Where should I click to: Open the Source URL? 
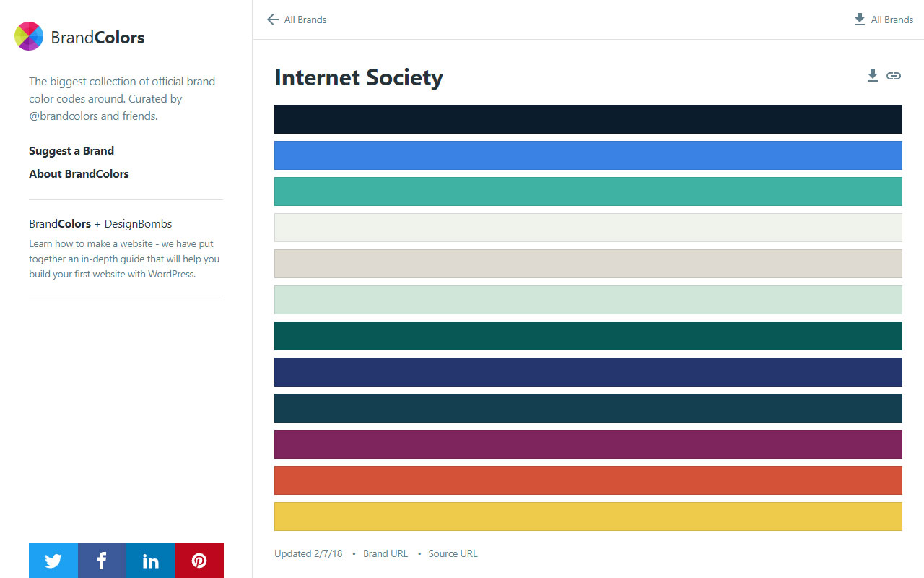click(x=453, y=553)
